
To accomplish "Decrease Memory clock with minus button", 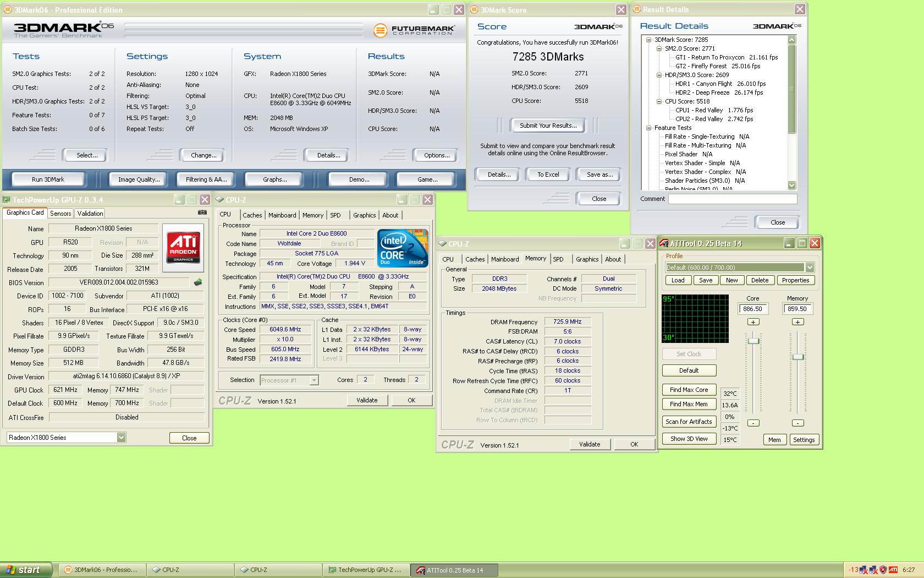I will 798,423.
